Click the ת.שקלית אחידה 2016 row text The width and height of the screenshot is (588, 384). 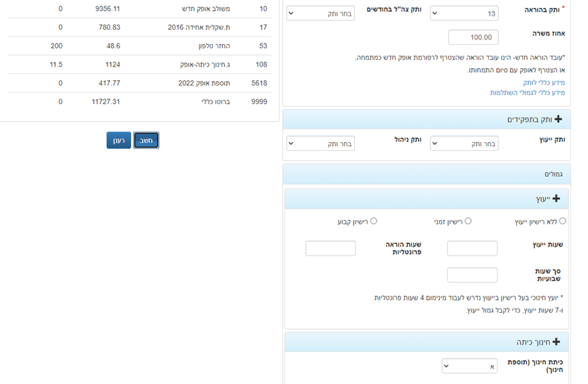[x=198, y=27]
